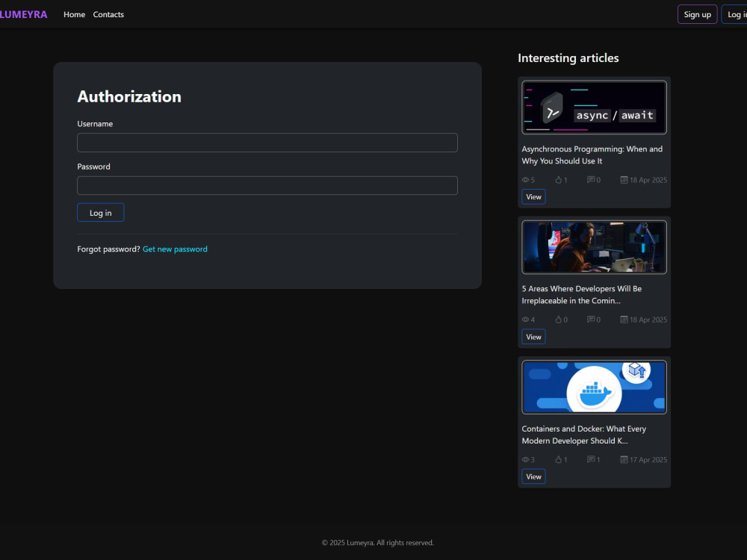
Task: Click the Authorization heading
Action: (129, 96)
